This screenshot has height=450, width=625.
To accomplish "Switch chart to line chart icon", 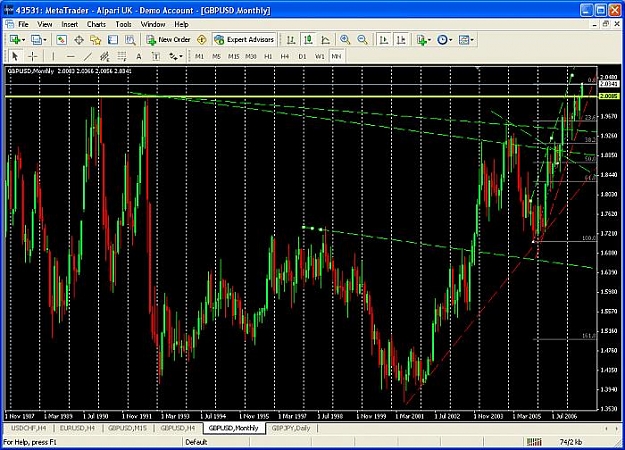I will pyautogui.click(x=326, y=40).
